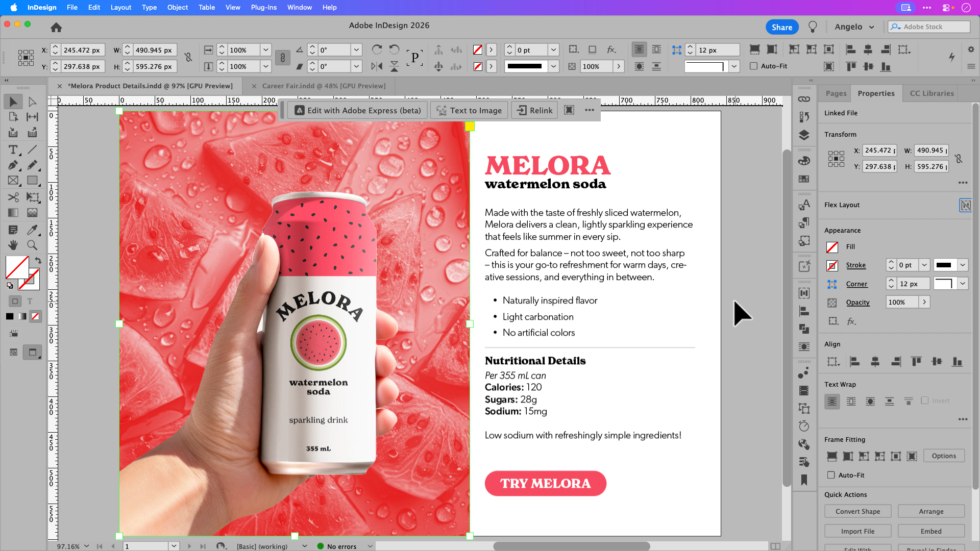Click the horizontal scrollbar at bottom
980x551 pixels.
(571, 546)
